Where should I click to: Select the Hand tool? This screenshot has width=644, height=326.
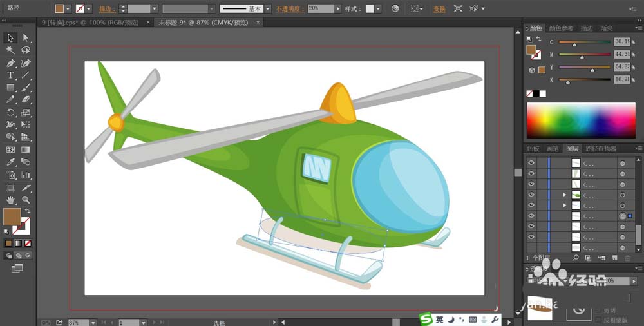[10, 200]
